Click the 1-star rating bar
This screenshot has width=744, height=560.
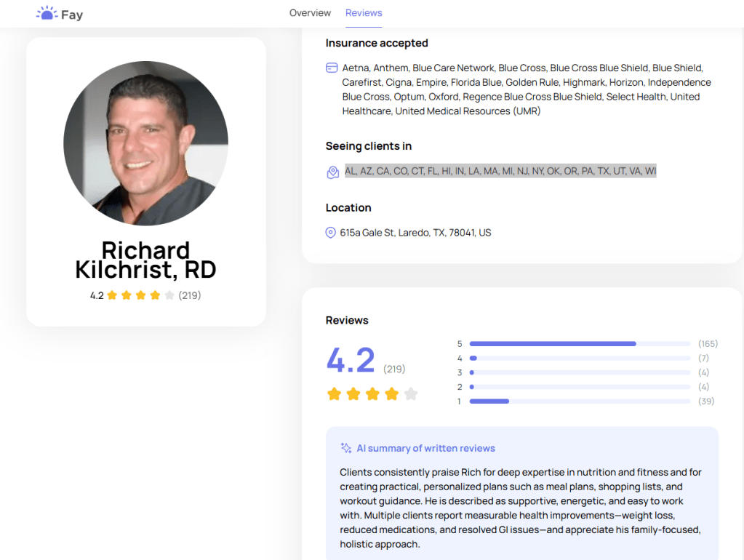coord(580,401)
